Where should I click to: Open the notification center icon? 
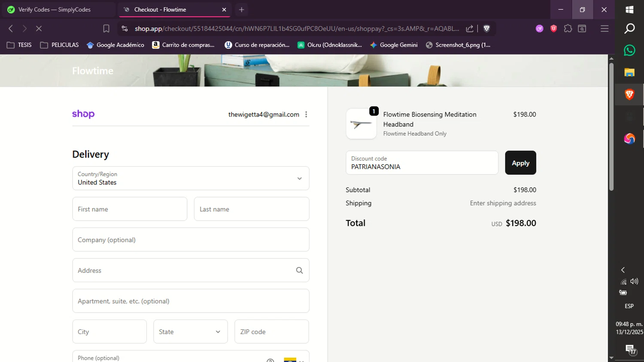tap(630, 349)
